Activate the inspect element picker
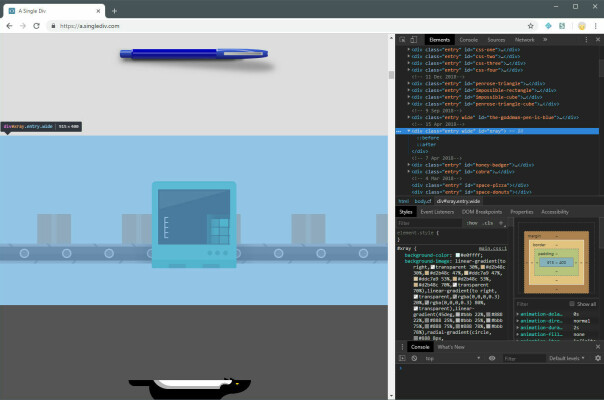The image size is (604, 400). point(402,40)
